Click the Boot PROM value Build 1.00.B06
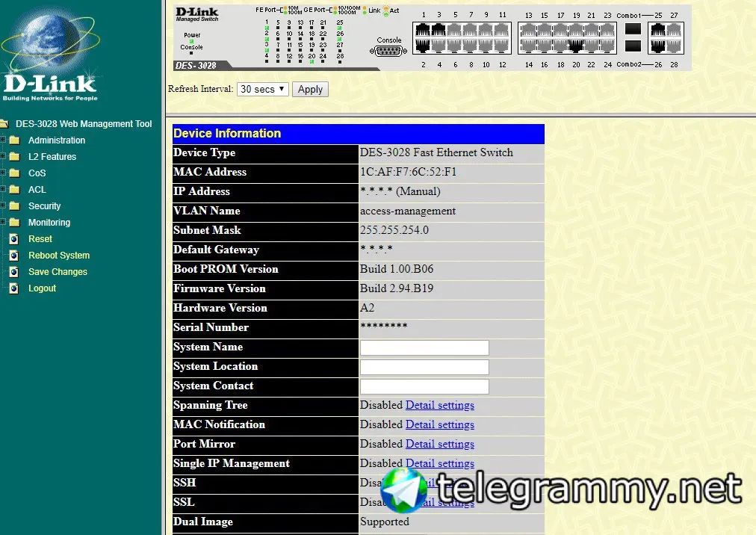The height and width of the screenshot is (535, 756). pyautogui.click(x=397, y=269)
